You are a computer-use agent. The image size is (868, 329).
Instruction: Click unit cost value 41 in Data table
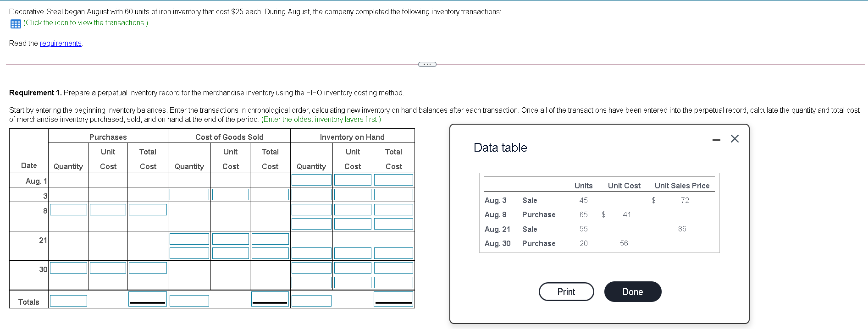point(627,214)
